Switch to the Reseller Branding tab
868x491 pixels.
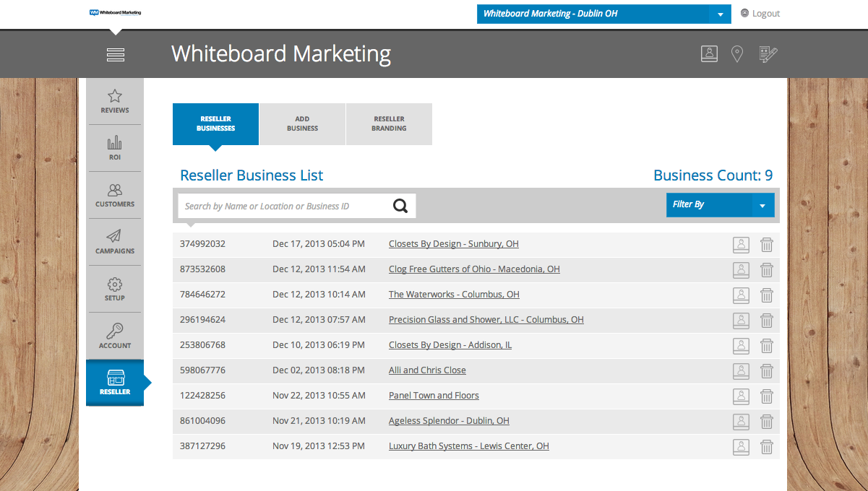[389, 124]
